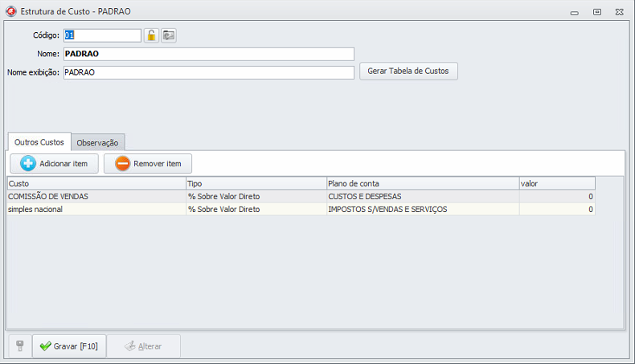Click the valor column header
635x364 pixels.
556,183
